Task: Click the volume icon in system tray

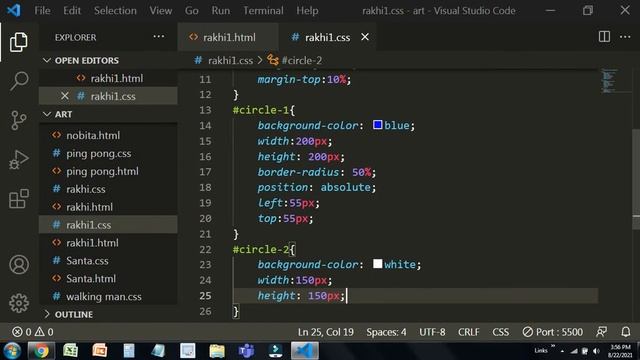Action: click(596, 351)
